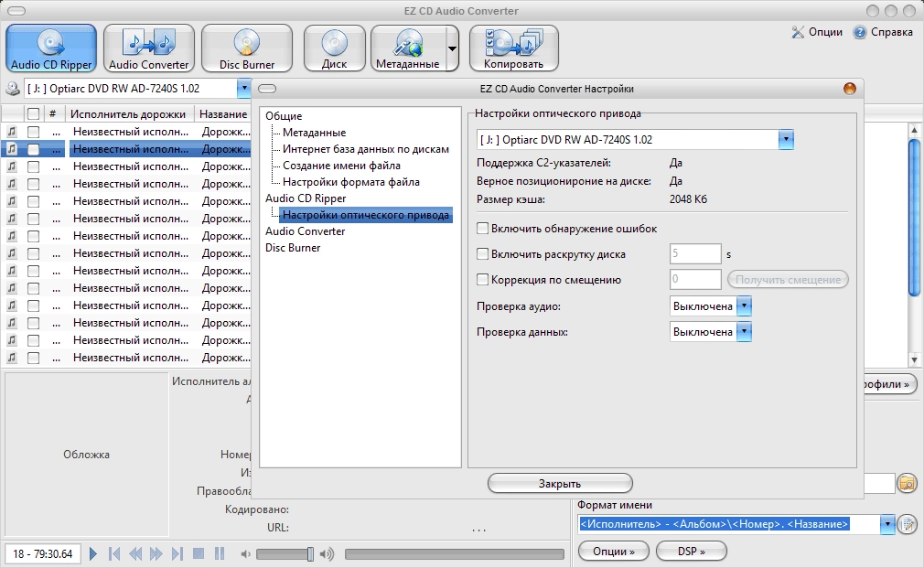Viewport: 924px width, 568px height.
Task: Click the edit filename format icon
Action: 908,524
